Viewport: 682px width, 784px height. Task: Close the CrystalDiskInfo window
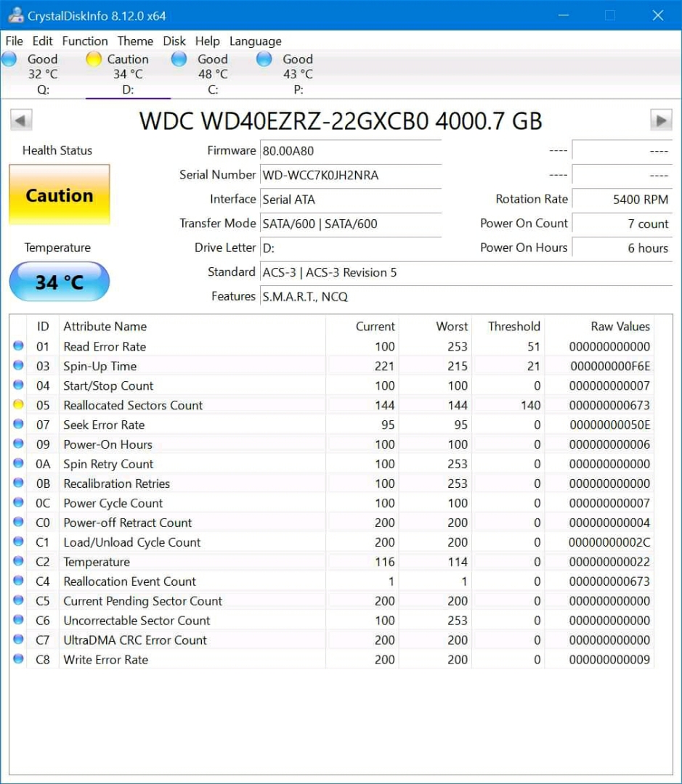tap(658, 15)
